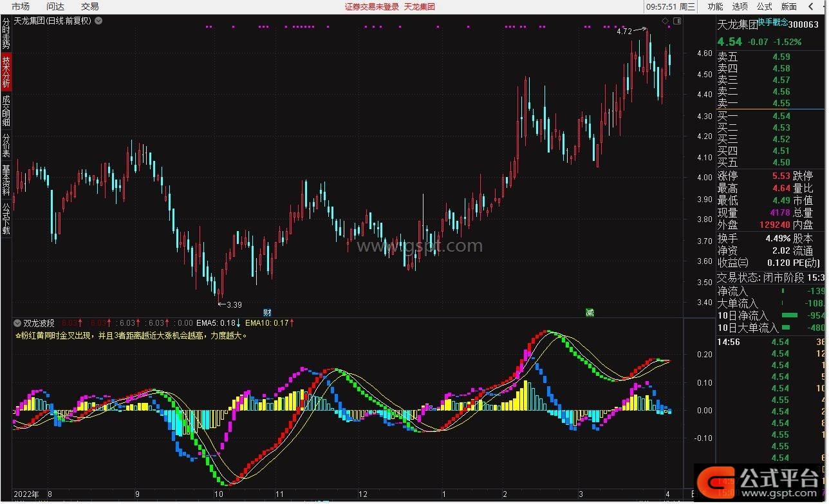Expand dropdown beside 天龙集团(日线 前复权)
Screen dimensions: 829x504
click(98, 21)
